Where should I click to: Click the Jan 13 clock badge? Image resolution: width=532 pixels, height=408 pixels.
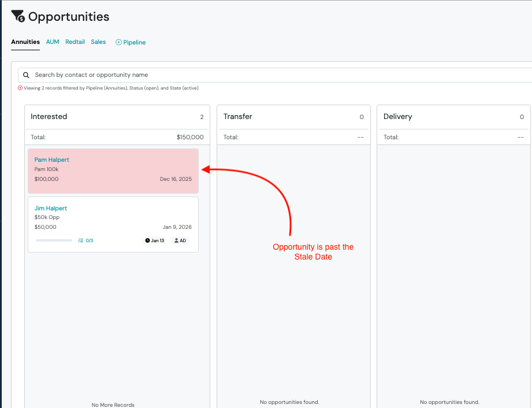pos(154,240)
